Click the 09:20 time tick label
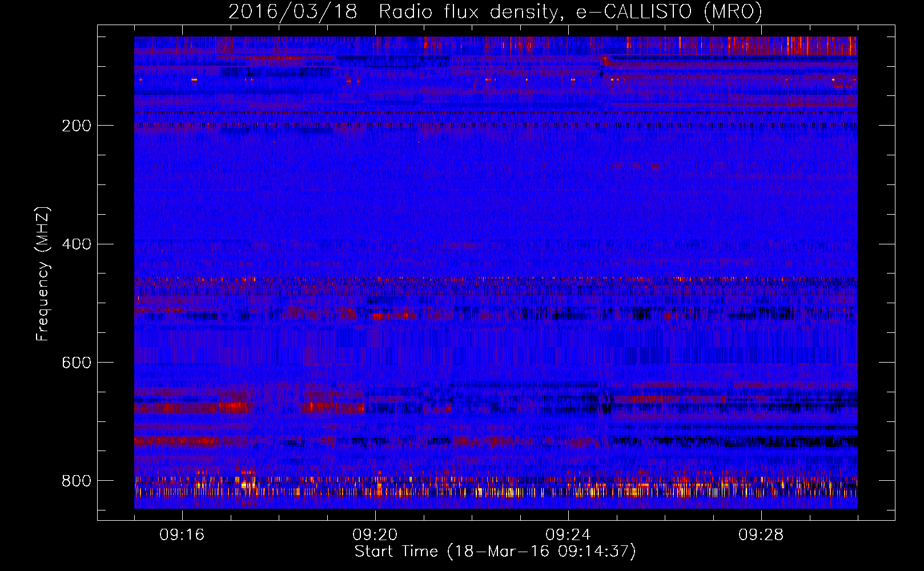The width and height of the screenshot is (924, 571). click(375, 535)
